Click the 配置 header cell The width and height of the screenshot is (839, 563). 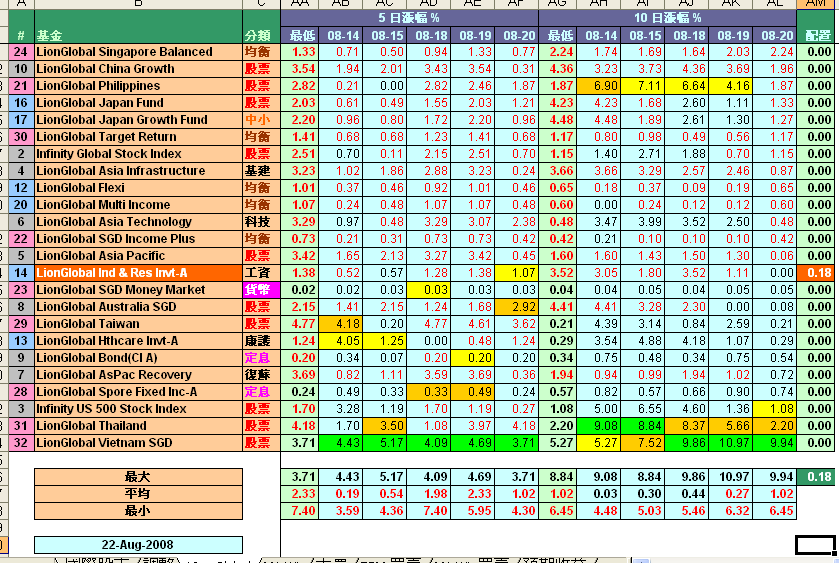tap(817, 35)
